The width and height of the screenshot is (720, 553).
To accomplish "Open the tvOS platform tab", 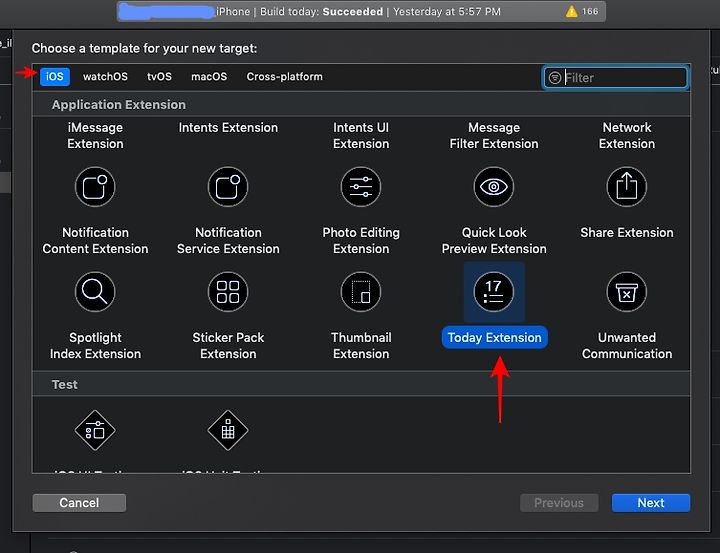I will tap(159, 77).
